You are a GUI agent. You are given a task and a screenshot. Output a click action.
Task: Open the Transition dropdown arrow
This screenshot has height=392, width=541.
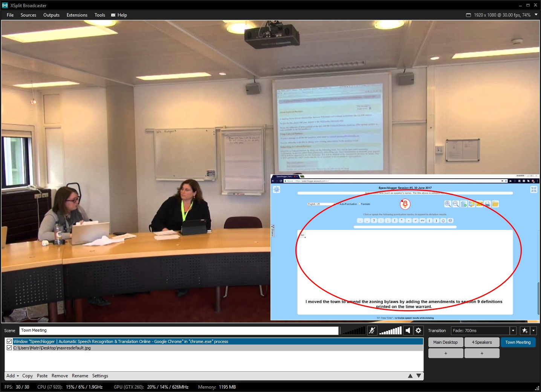pos(513,331)
